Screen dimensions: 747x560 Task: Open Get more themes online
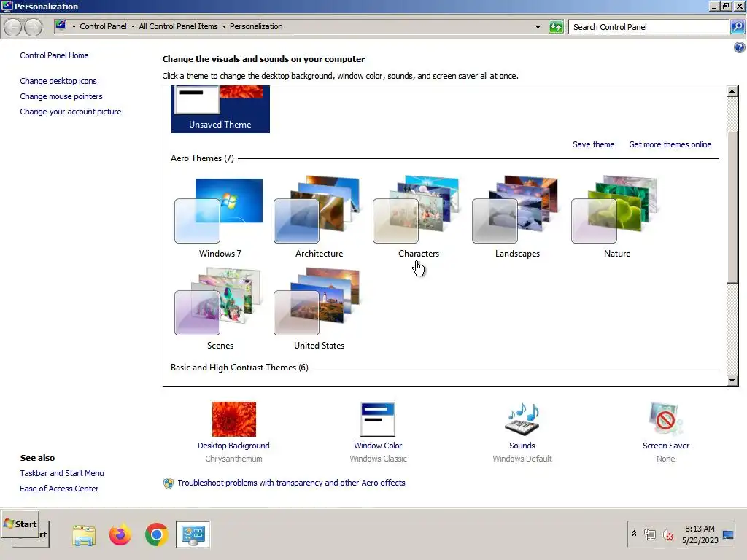coord(670,144)
